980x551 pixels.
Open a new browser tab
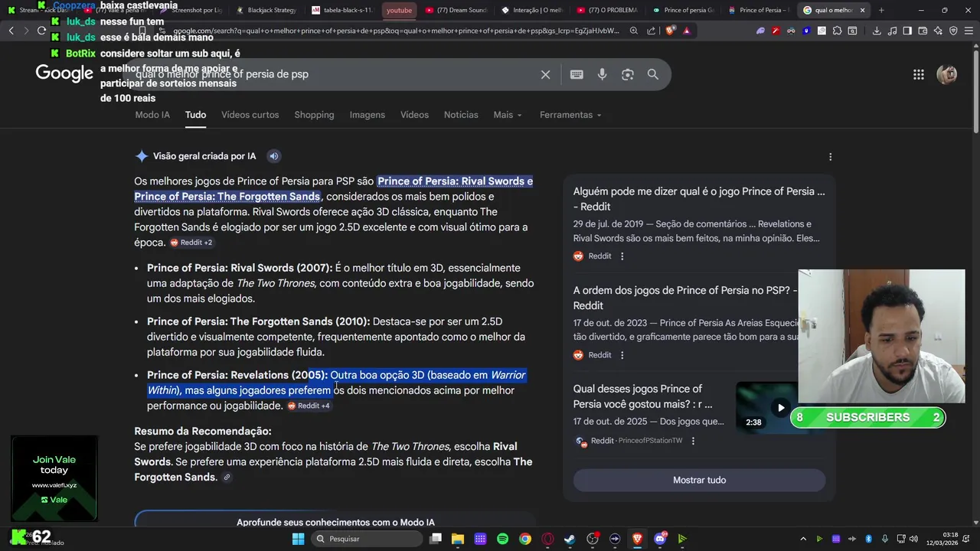click(881, 10)
